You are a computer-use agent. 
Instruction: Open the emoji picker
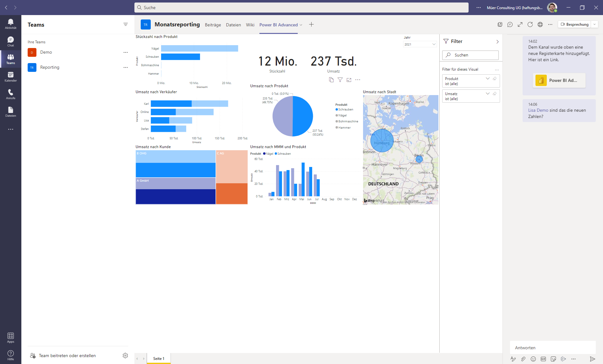tap(533, 359)
